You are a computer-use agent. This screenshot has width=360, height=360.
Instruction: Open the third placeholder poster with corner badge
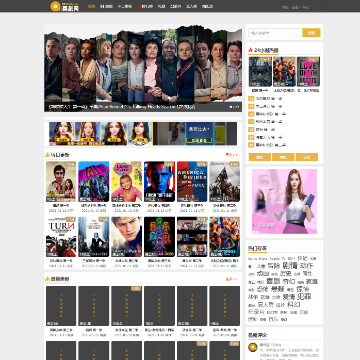click(126, 306)
